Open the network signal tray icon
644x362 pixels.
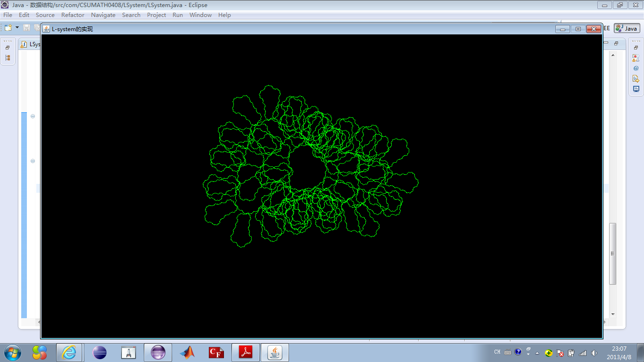pyautogui.click(x=583, y=353)
